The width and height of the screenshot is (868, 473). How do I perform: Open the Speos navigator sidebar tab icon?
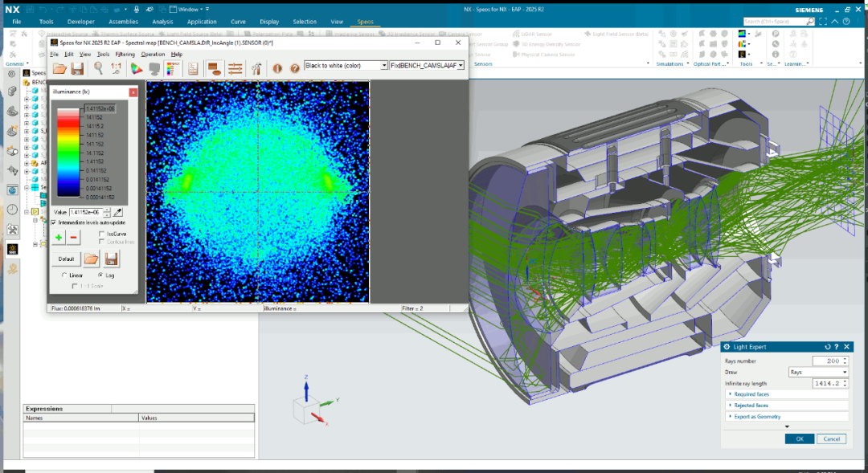click(12, 250)
